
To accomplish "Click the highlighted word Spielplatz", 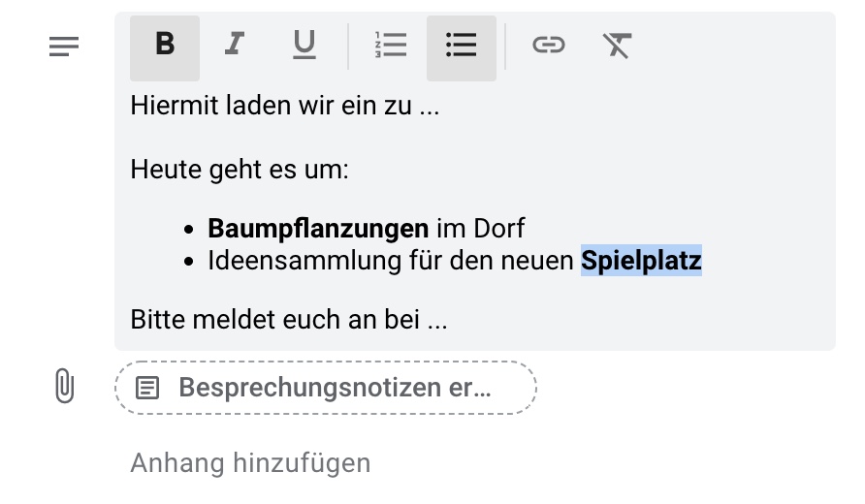I will (x=641, y=261).
